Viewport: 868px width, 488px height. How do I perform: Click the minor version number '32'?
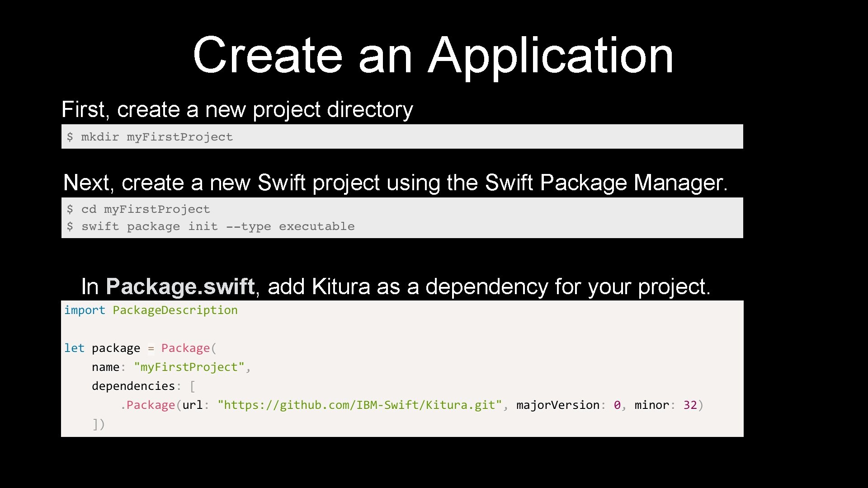click(x=690, y=405)
